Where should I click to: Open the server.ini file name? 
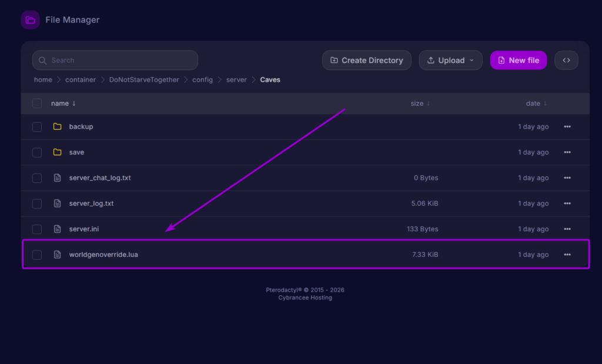83,229
